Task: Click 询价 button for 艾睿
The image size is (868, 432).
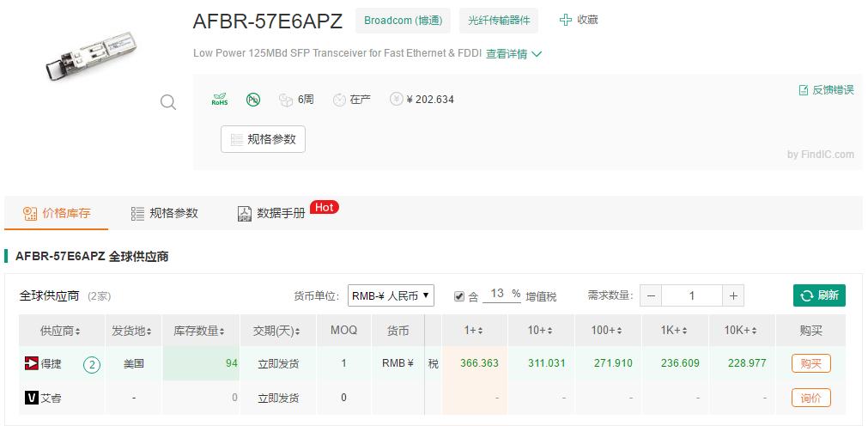Action: [811, 398]
